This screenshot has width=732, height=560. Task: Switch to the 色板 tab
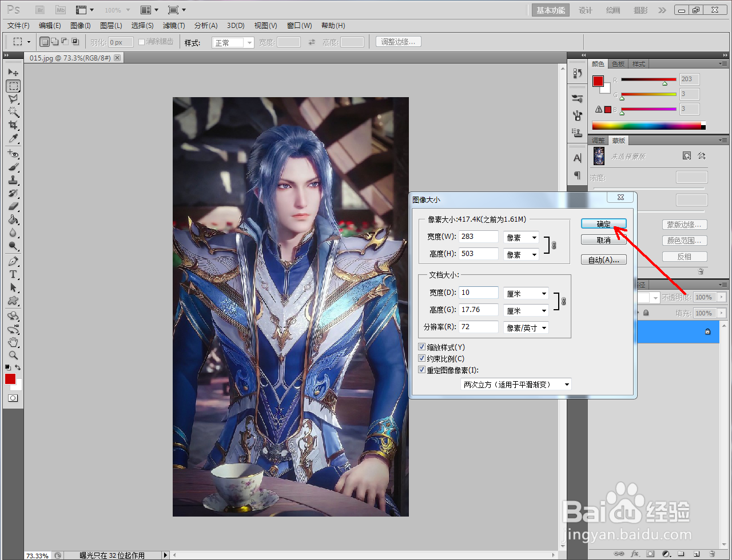pyautogui.click(x=618, y=64)
